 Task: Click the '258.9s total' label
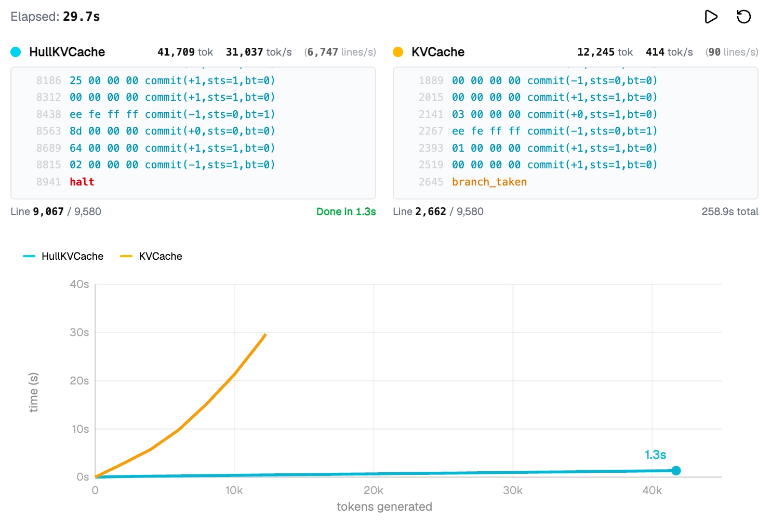click(x=729, y=211)
